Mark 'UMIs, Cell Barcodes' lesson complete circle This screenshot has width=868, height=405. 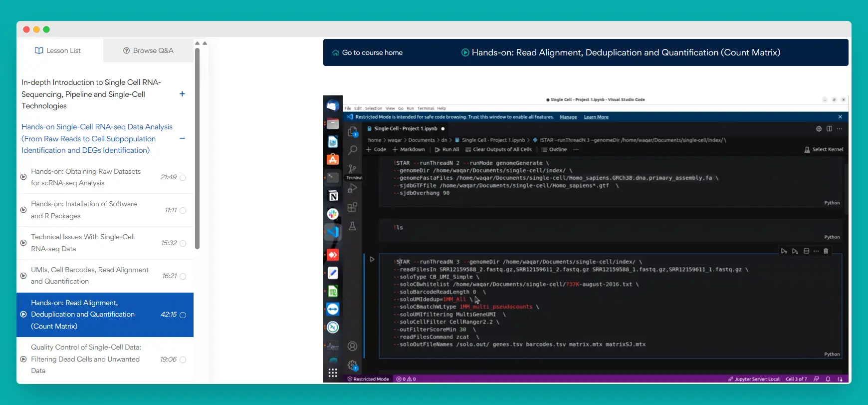click(x=183, y=276)
